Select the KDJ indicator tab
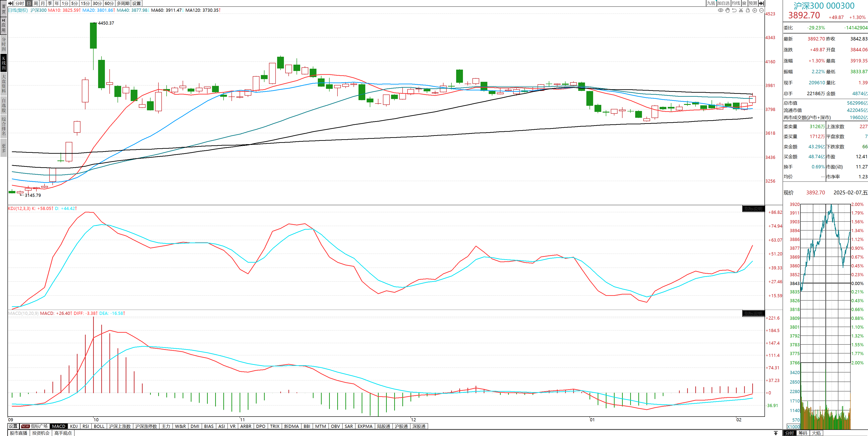This screenshot has width=868, height=436. click(74, 426)
